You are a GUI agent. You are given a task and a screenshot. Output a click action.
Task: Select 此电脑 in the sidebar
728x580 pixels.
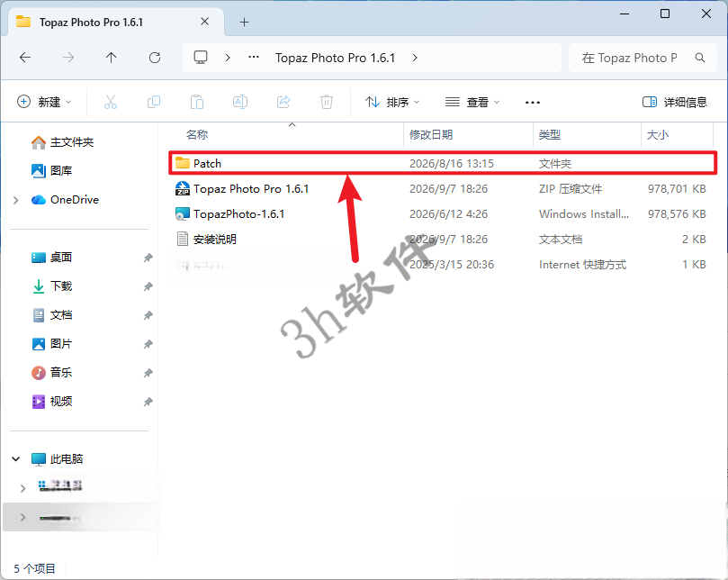coord(57,458)
